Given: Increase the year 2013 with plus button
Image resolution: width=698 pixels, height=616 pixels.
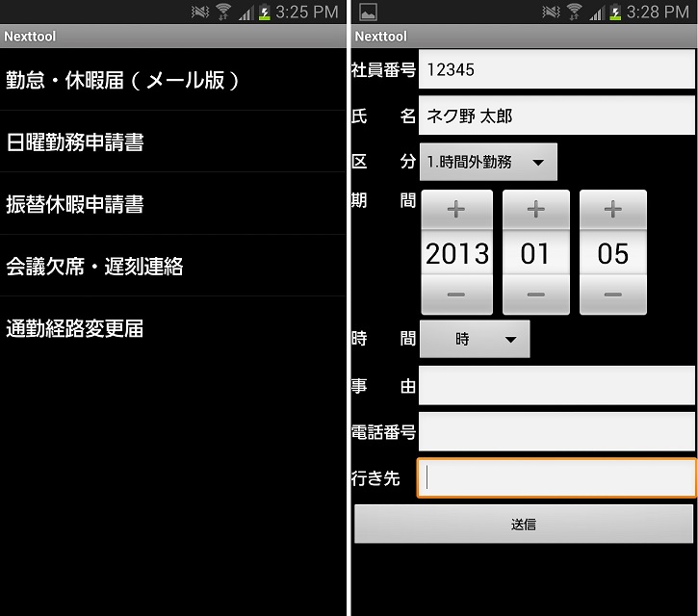Looking at the screenshot, I should tap(456, 209).
